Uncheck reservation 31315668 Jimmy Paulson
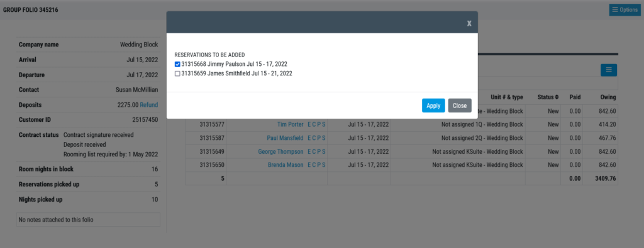The height and width of the screenshot is (248, 644). (x=177, y=65)
